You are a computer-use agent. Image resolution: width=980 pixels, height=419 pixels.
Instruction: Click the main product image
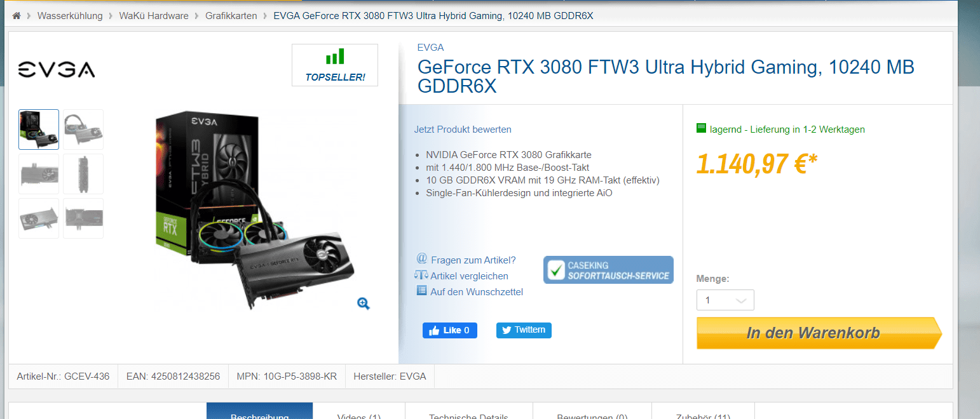(254, 209)
